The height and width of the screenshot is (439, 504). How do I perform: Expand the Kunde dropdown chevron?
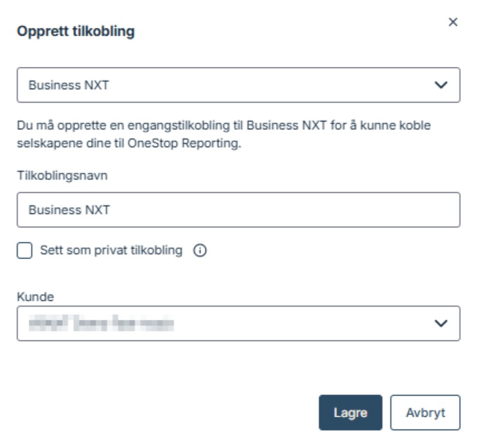click(440, 323)
